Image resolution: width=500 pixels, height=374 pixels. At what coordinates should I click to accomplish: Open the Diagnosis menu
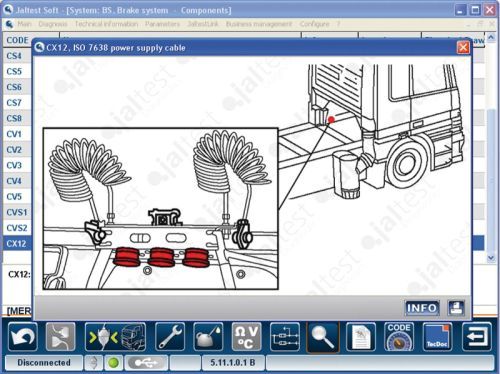pos(53,24)
